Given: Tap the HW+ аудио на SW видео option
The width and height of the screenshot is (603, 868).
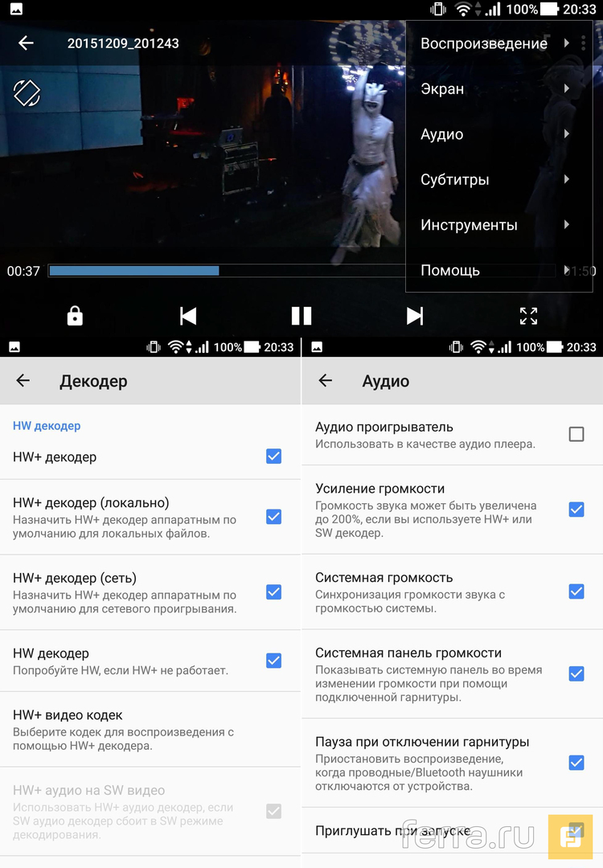Looking at the screenshot, I should [150, 812].
